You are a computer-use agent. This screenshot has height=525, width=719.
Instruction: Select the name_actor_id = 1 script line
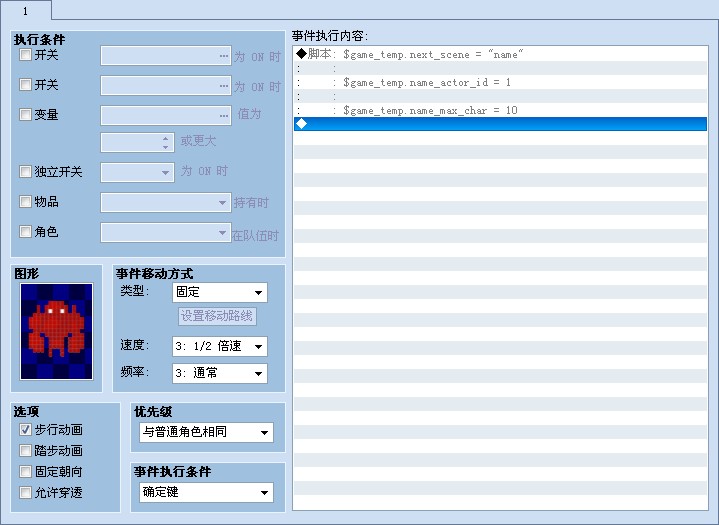pyautogui.click(x=500, y=82)
